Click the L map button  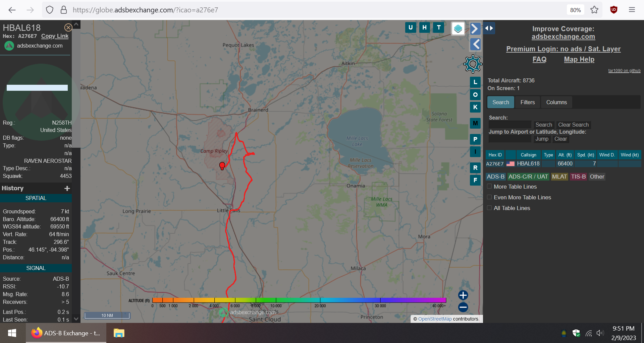tap(475, 82)
